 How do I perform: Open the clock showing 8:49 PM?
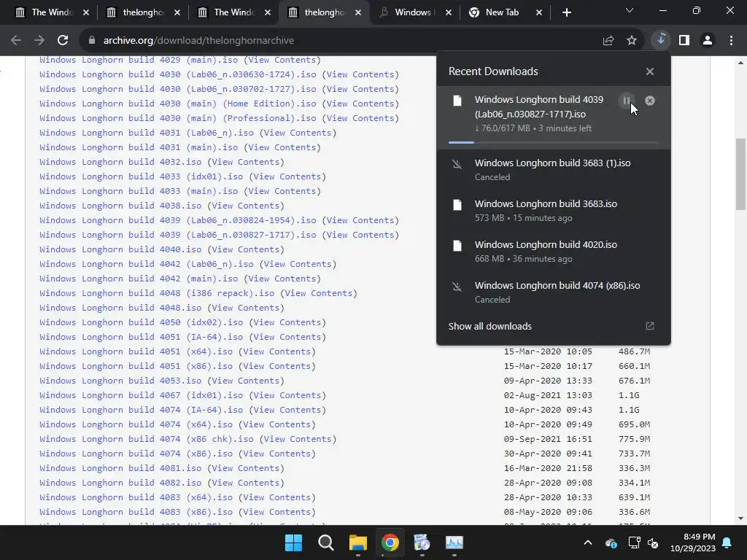coord(693,542)
